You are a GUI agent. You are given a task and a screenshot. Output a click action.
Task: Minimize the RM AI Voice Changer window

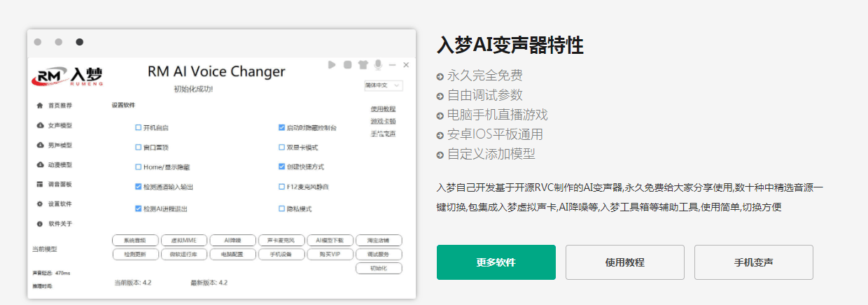pyautogui.click(x=393, y=64)
